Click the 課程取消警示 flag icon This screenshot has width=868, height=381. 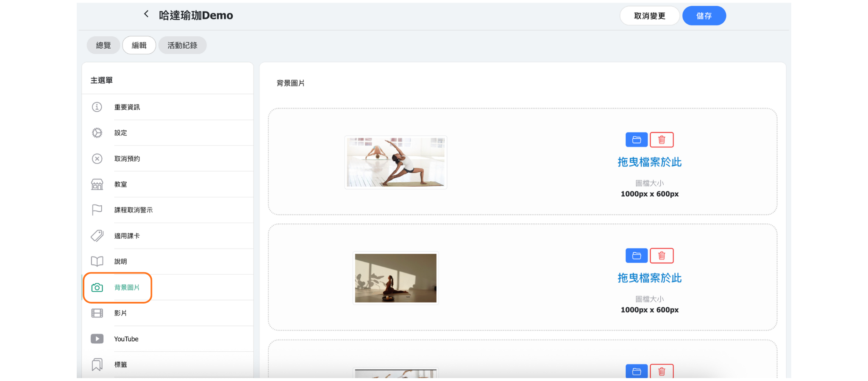point(97,210)
